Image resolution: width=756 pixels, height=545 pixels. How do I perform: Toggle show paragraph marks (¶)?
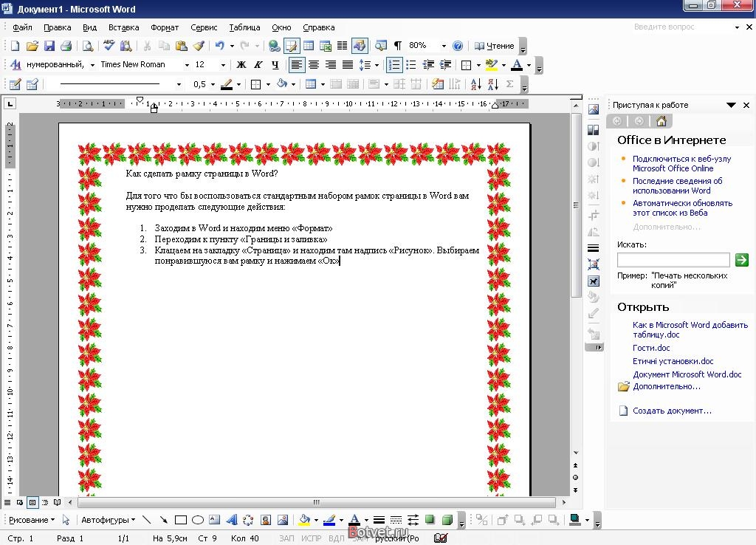click(398, 46)
